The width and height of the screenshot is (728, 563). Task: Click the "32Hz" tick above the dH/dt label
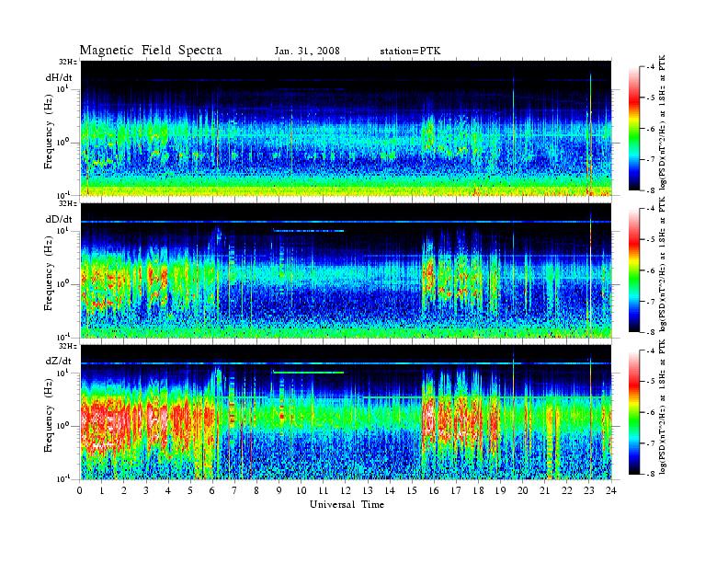68,62
